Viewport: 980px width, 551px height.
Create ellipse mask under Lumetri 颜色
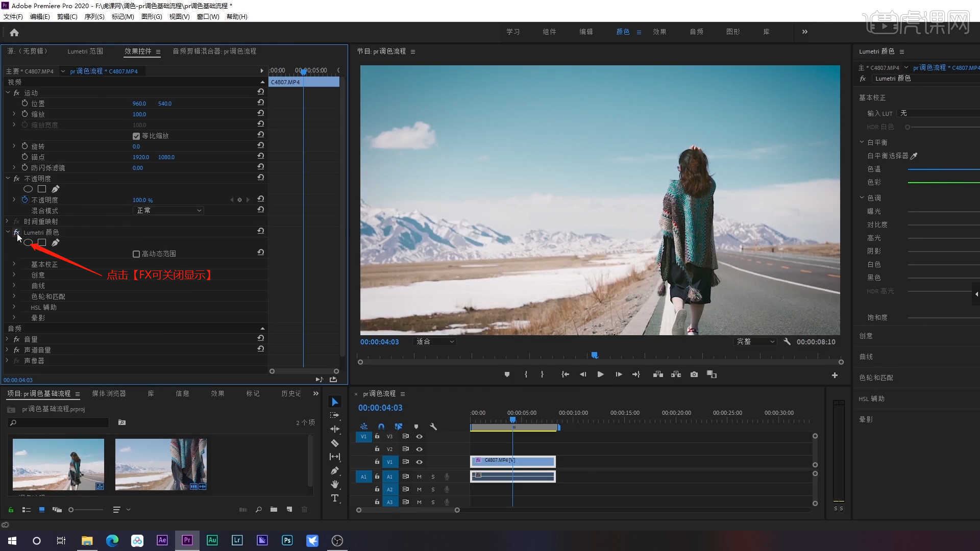[28, 243]
